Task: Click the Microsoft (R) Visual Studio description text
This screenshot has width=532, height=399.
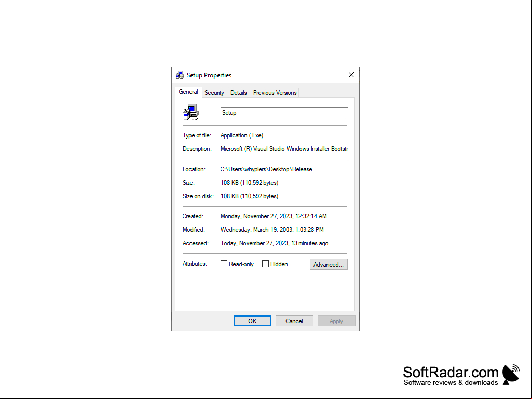Action: 284,149
